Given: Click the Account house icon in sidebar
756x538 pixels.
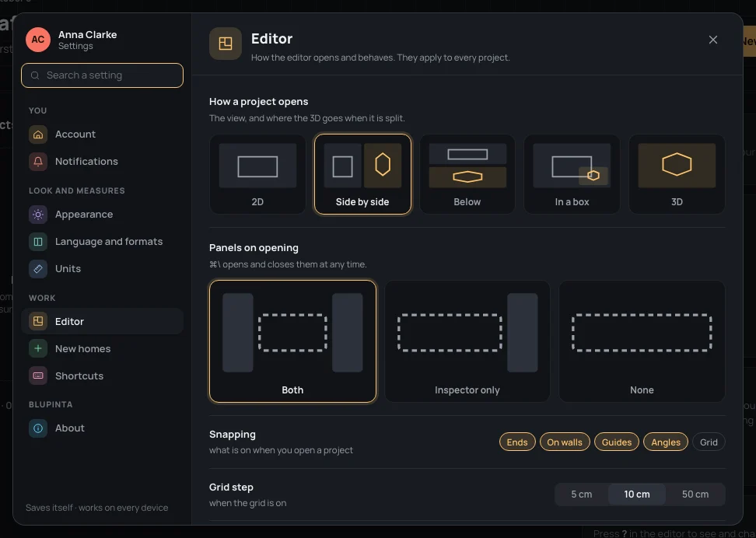Looking at the screenshot, I should [38, 134].
